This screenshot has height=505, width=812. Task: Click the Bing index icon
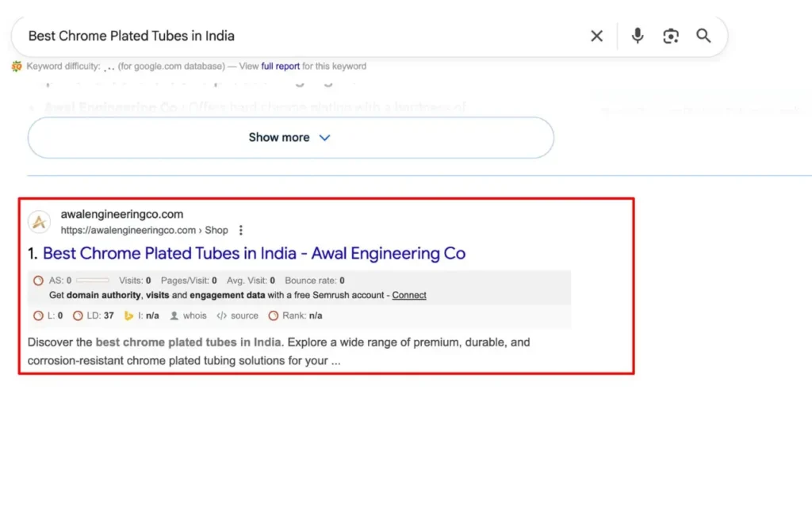(x=129, y=316)
